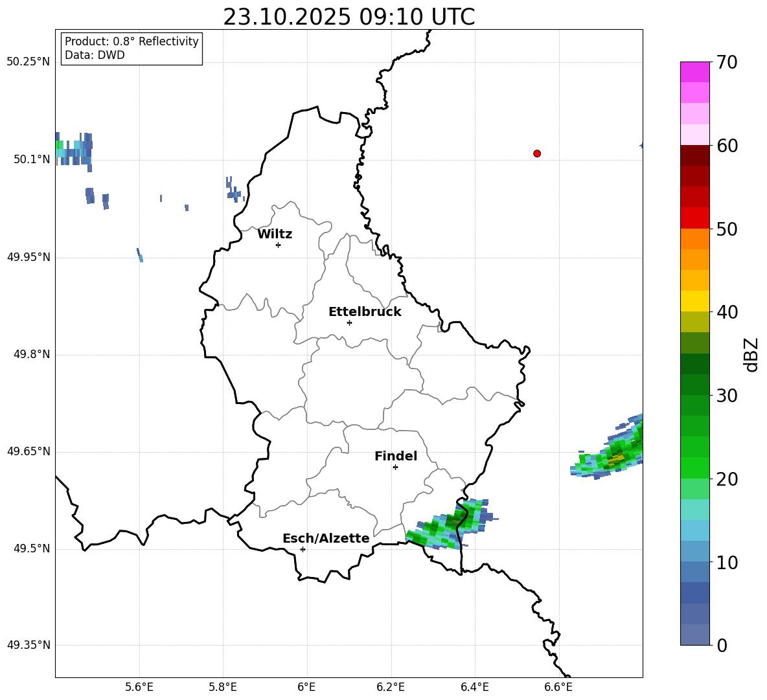The image size is (767, 700).
Task: Click the 50.25°N latitude tick label
Action: click(28, 62)
